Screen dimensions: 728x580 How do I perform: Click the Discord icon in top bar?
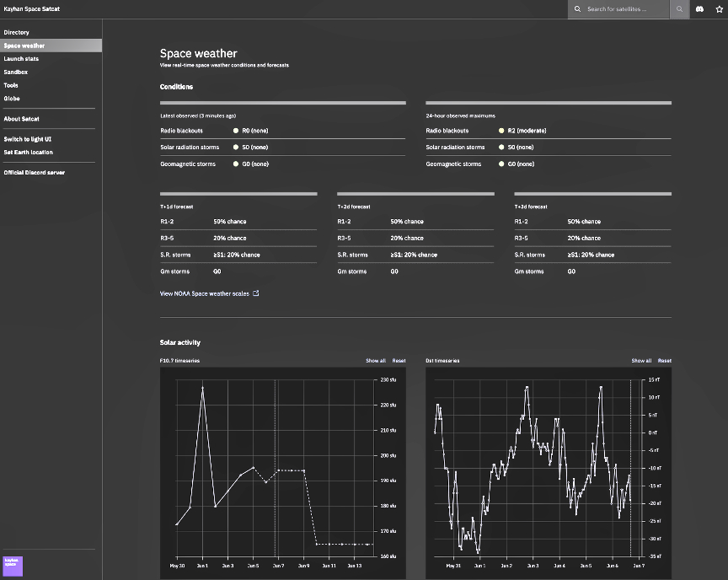click(x=699, y=9)
